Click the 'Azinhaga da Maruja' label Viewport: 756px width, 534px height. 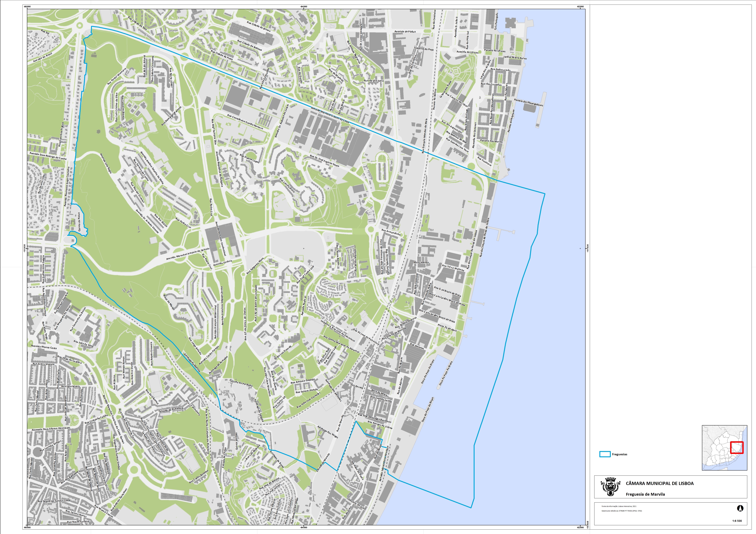[192, 362]
